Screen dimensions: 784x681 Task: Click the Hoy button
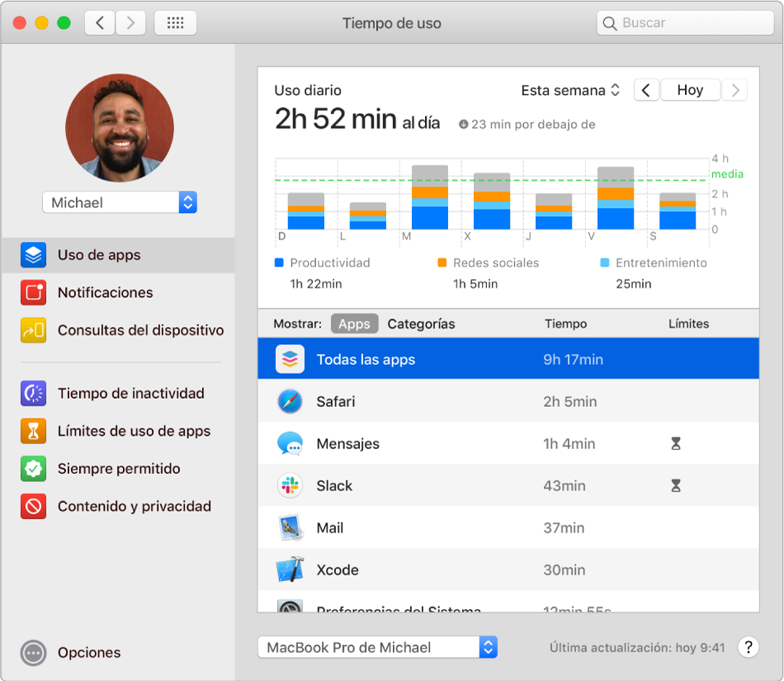coord(690,90)
